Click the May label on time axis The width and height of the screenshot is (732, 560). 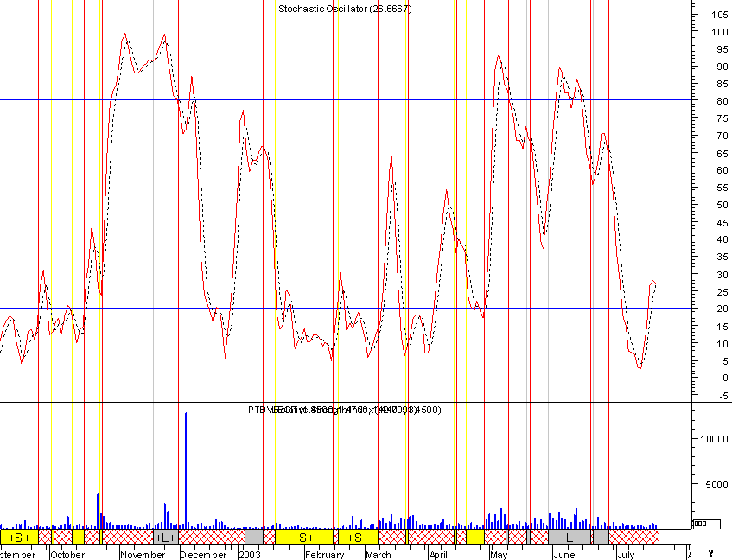tap(499, 555)
